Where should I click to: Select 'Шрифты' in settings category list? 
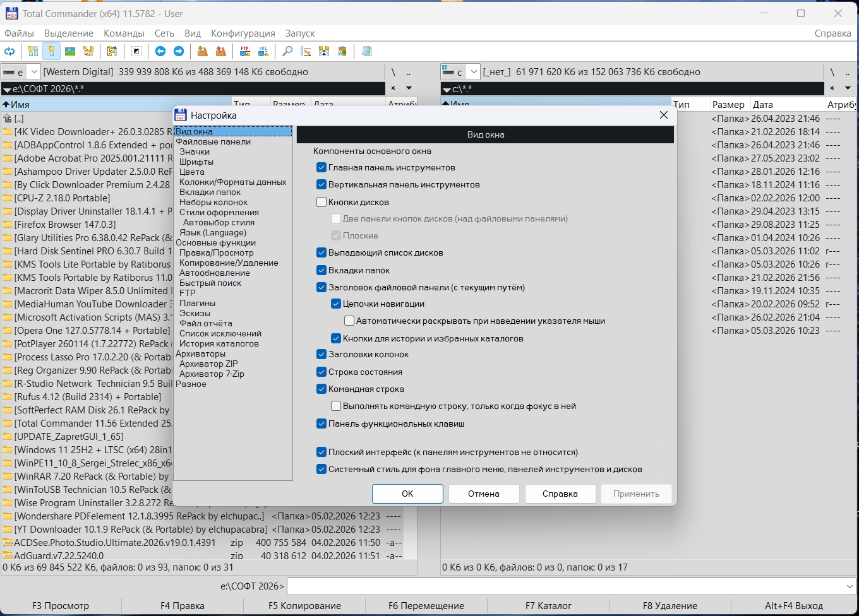(196, 162)
